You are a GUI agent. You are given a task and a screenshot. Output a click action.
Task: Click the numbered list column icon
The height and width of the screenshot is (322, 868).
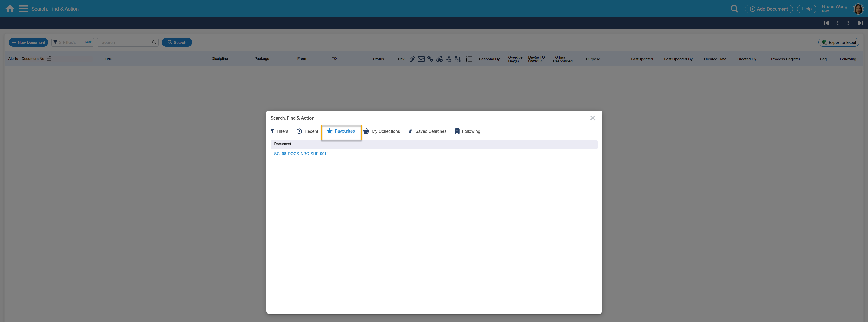[468, 59]
